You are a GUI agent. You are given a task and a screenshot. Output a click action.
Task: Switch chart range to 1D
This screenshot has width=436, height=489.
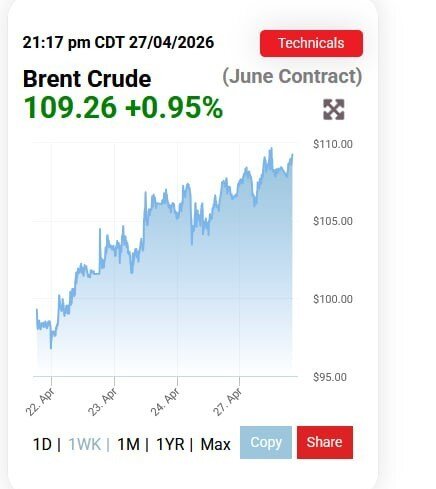coord(42,444)
